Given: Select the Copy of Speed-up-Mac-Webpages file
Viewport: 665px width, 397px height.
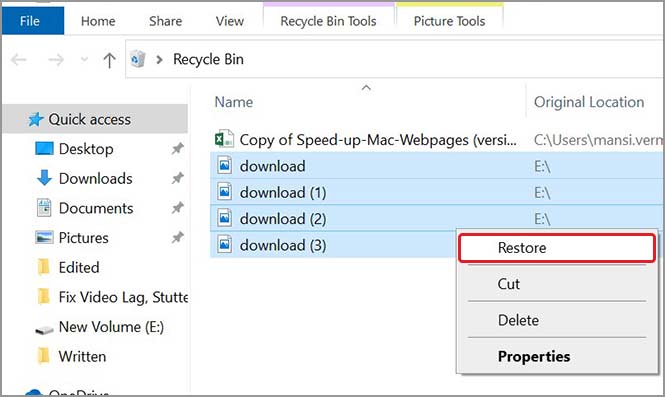Looking at the screenshot, I should pos(378,140).
